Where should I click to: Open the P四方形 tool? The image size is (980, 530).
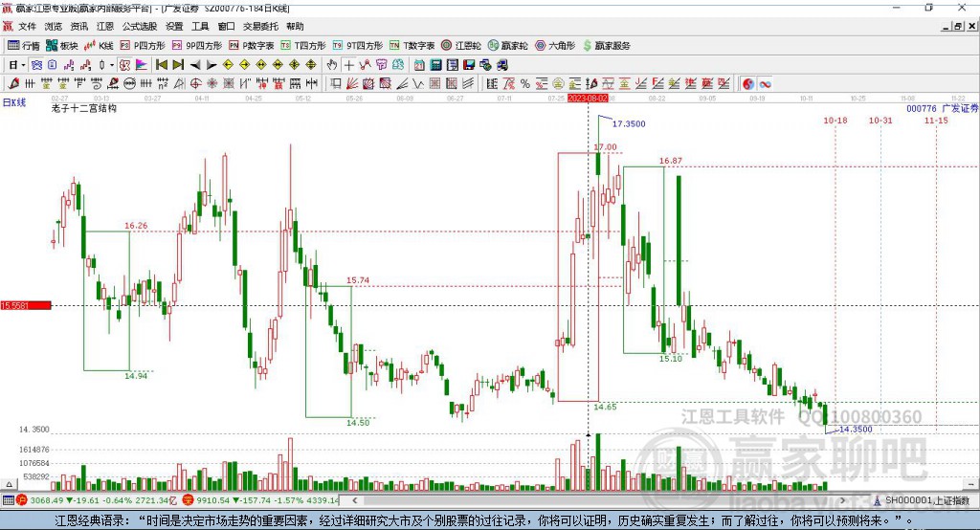[143, 46]
